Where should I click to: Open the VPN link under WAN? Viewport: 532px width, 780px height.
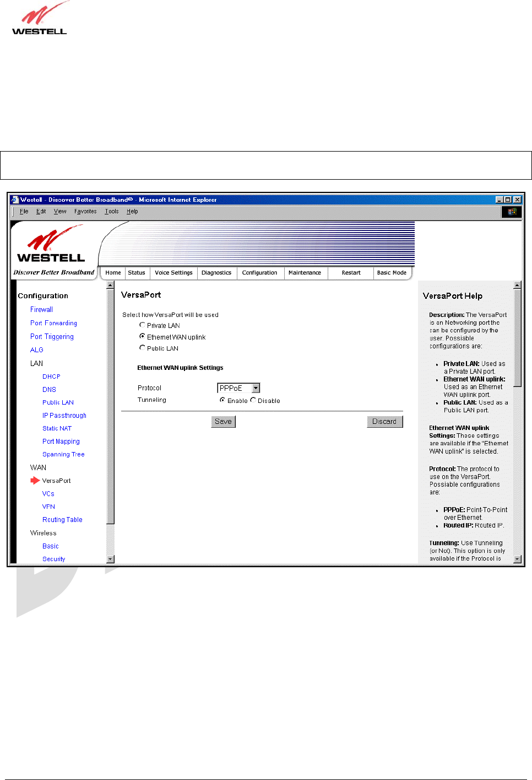tap(48, 507)
